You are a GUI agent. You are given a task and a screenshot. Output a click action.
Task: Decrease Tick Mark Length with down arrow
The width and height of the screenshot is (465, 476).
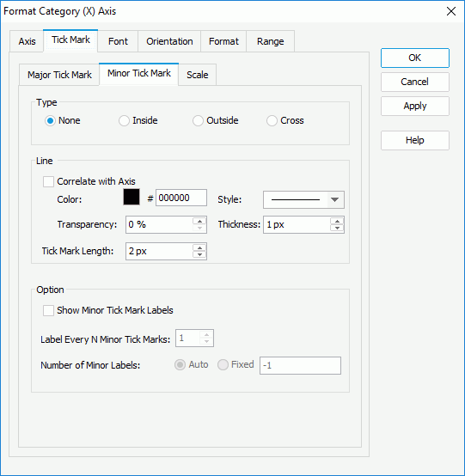(199, 254)
